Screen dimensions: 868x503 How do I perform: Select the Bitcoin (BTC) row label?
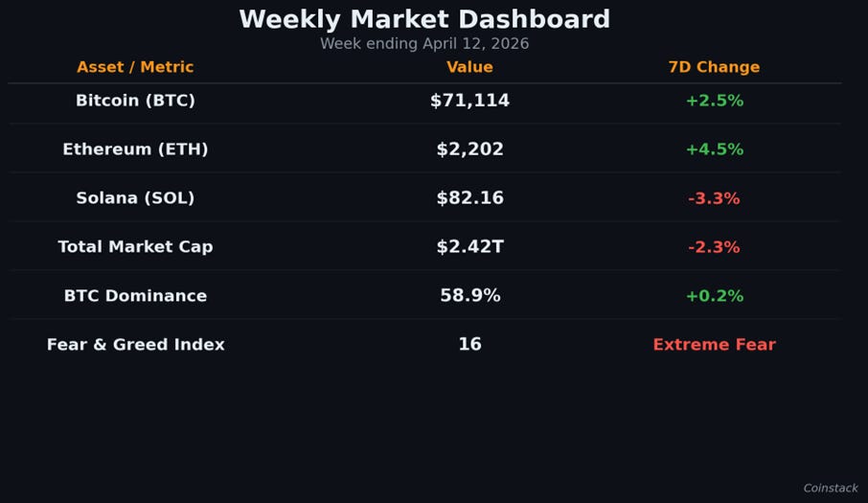point(135,101)
